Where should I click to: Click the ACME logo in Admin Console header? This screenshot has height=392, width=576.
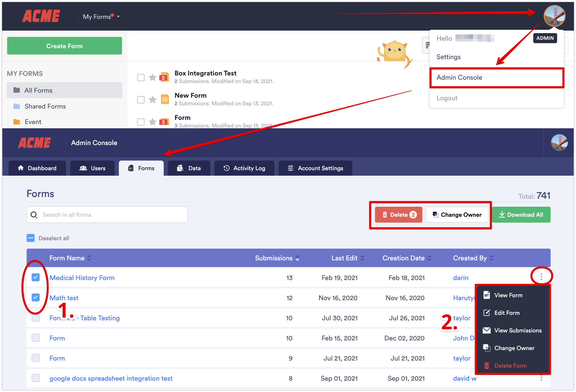pos(34,143)
